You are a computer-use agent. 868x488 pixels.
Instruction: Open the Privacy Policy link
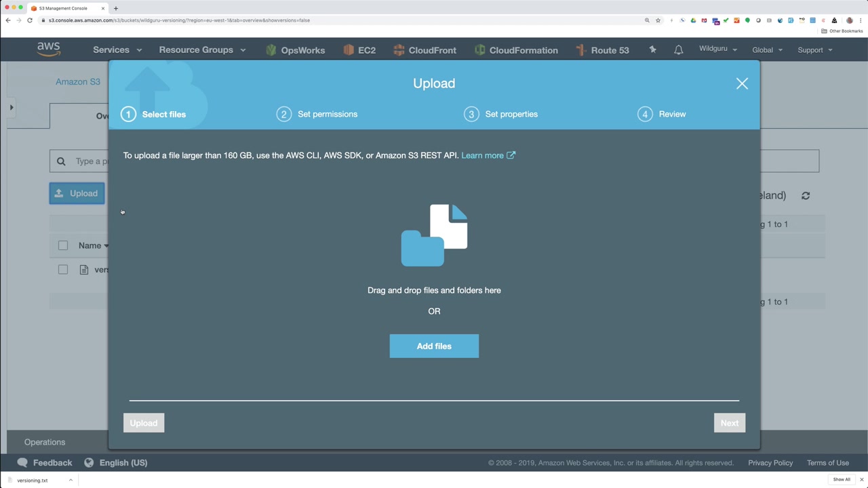[x=770, y=463]
